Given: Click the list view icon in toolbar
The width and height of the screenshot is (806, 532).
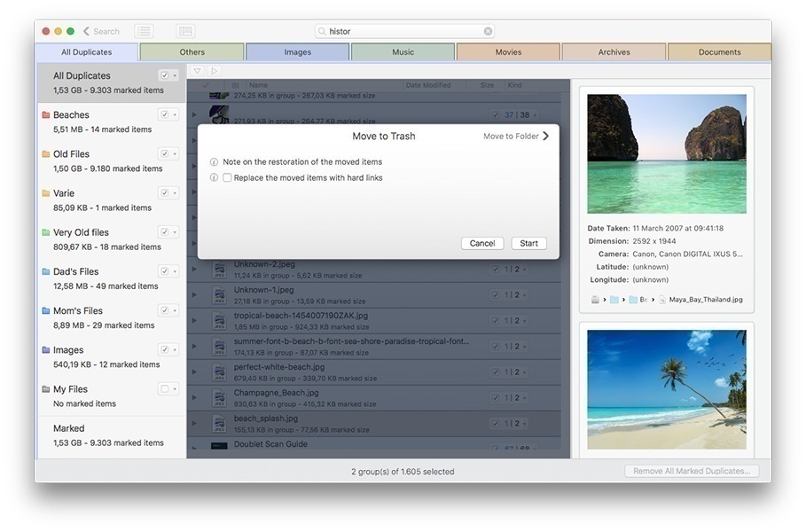Looking at the screenshot, I should point(144,31).
